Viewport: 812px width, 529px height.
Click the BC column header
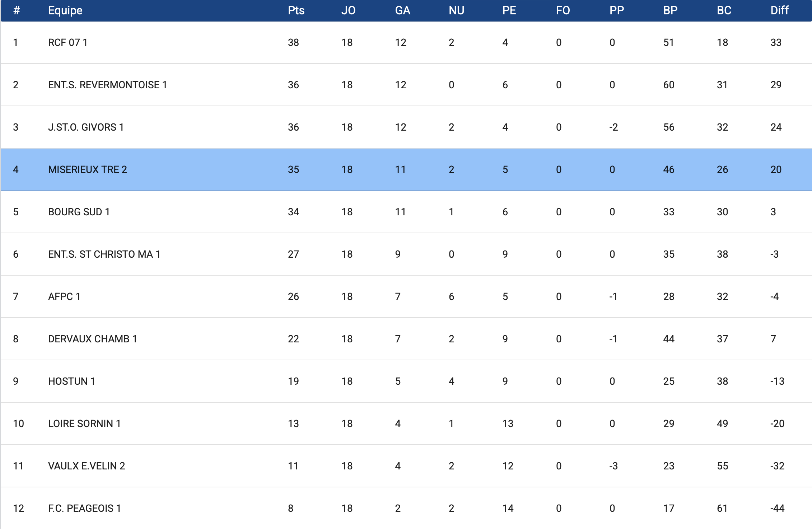coord(724,10)
